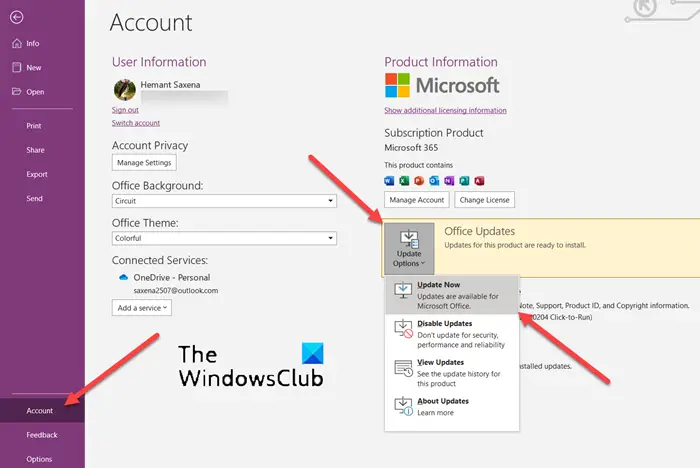This screenshot has width=700, height=468.
Task: Select Print in the sidebar
Action: pos(42,126)
